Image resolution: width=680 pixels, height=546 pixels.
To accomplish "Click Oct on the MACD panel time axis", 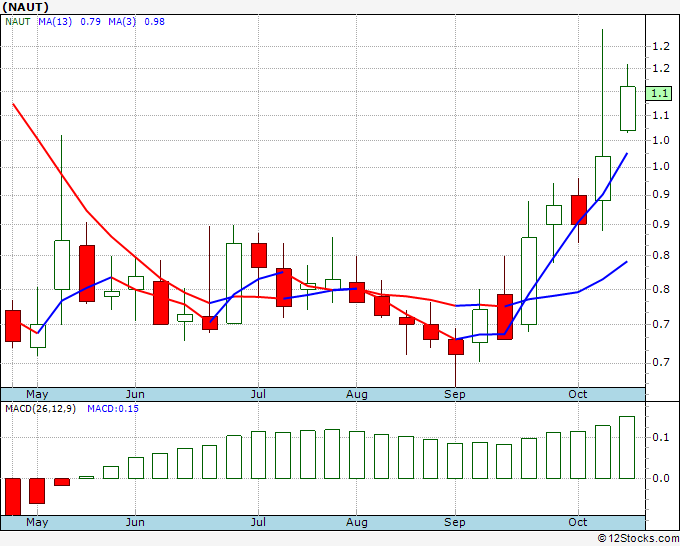I will (x=578, y=522).
